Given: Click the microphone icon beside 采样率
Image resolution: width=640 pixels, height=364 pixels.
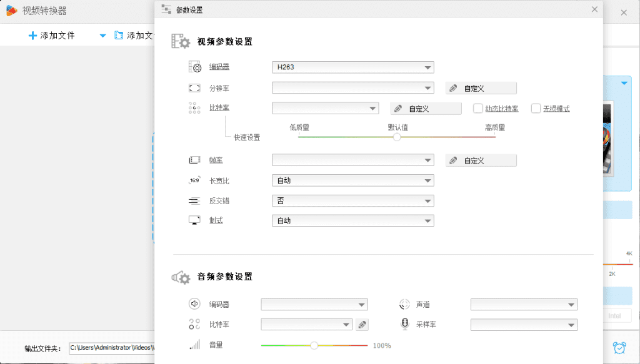Looking at the screenshot, I should [x=406, y=325].
